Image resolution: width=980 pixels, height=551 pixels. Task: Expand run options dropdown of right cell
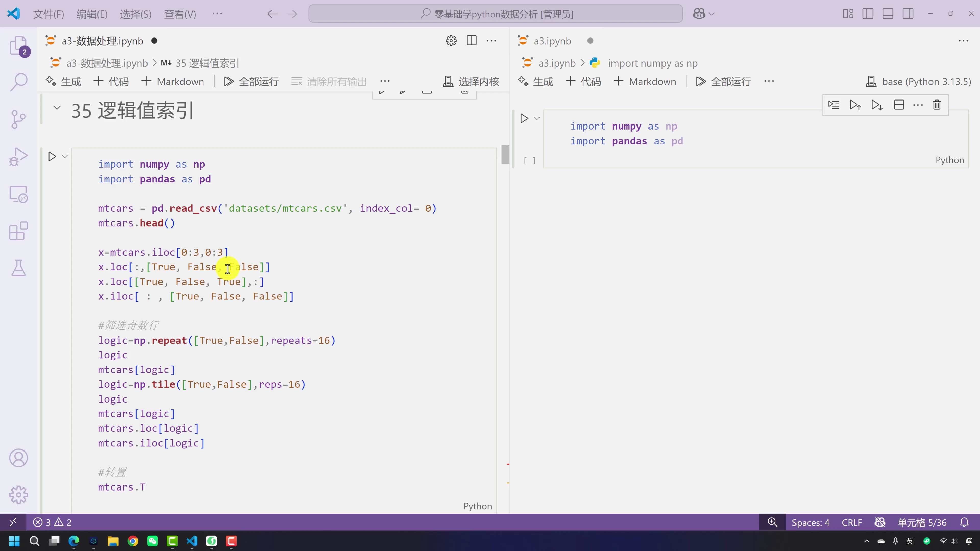537,118
